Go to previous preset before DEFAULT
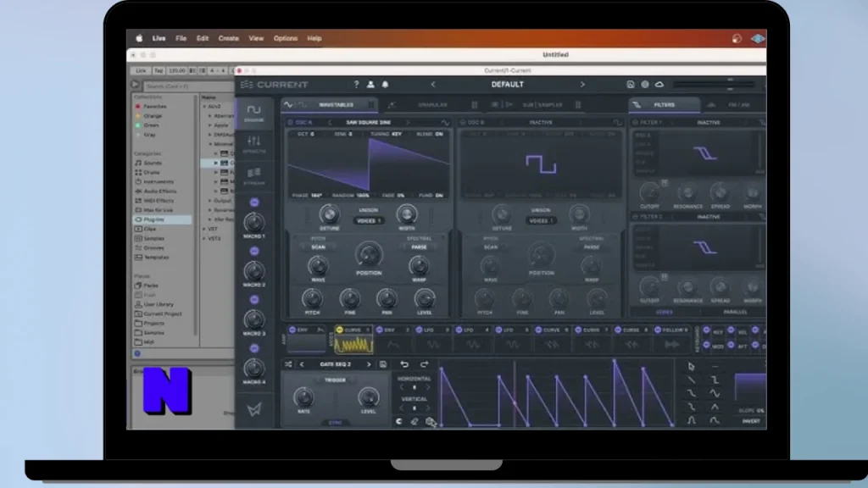868x488 pixels. coord(433,84)
